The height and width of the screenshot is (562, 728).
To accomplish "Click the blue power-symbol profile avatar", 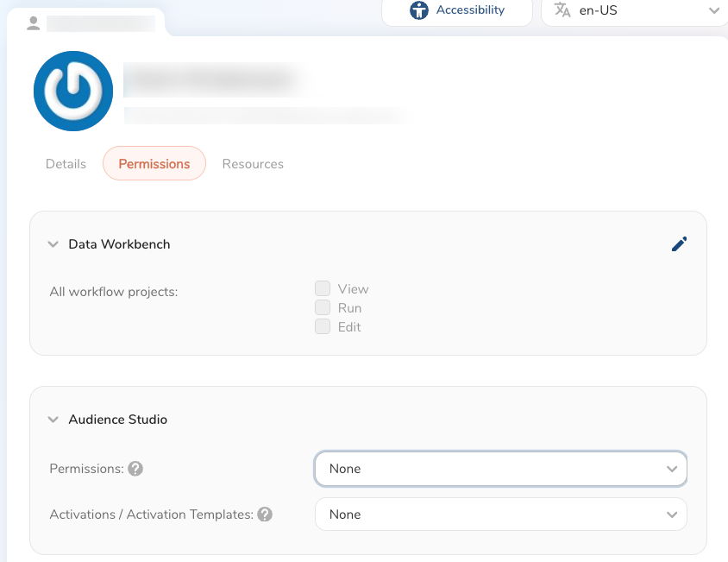I will 73,91.
